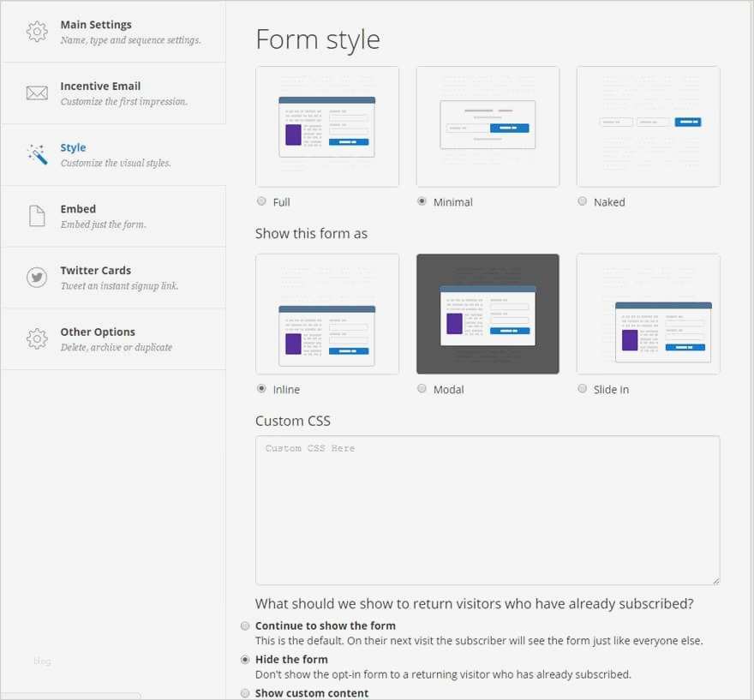Choose the Slide in radio option
This screenshot has height=700, width=754.
pos(583,389)
